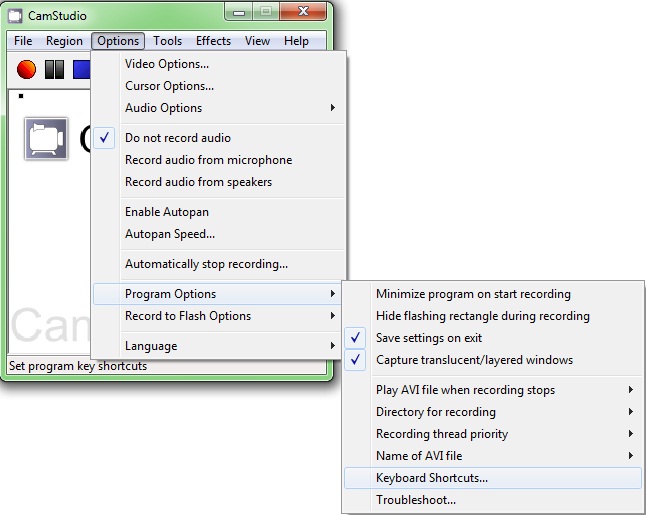Expand 'Play AVI file when recording stops'
This screenshot has height=515, width=646.
(493, 390)
